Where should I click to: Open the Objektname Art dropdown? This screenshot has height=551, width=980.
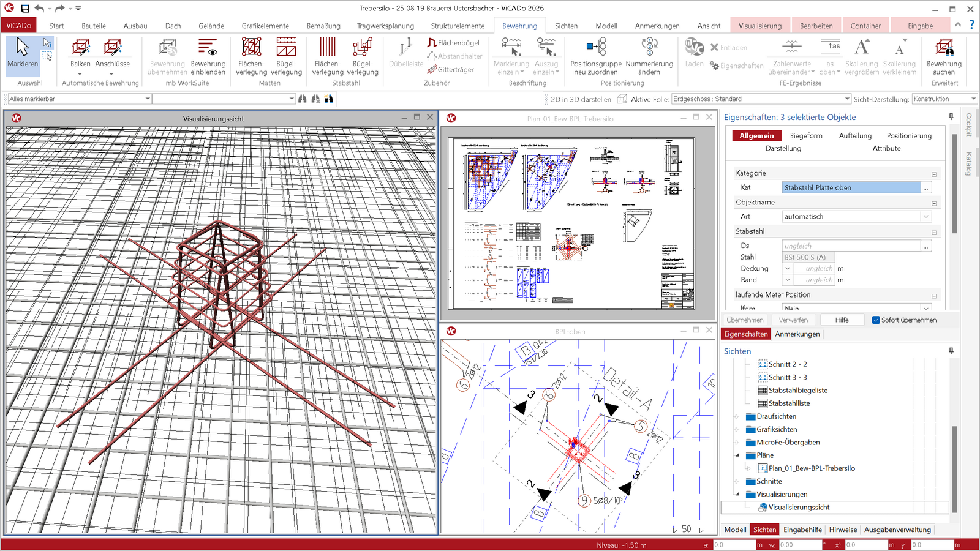click(x=926, y=217)
